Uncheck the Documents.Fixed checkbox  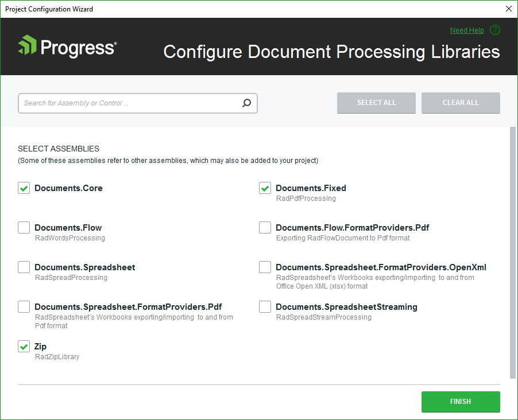point(265,188)
